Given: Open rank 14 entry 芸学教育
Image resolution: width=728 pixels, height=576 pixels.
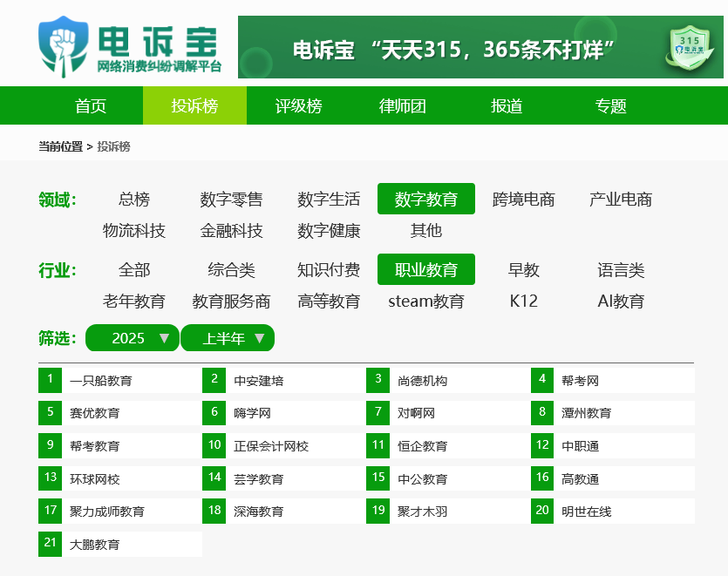Looking at the screenshot, I should [x=284, y=478].
